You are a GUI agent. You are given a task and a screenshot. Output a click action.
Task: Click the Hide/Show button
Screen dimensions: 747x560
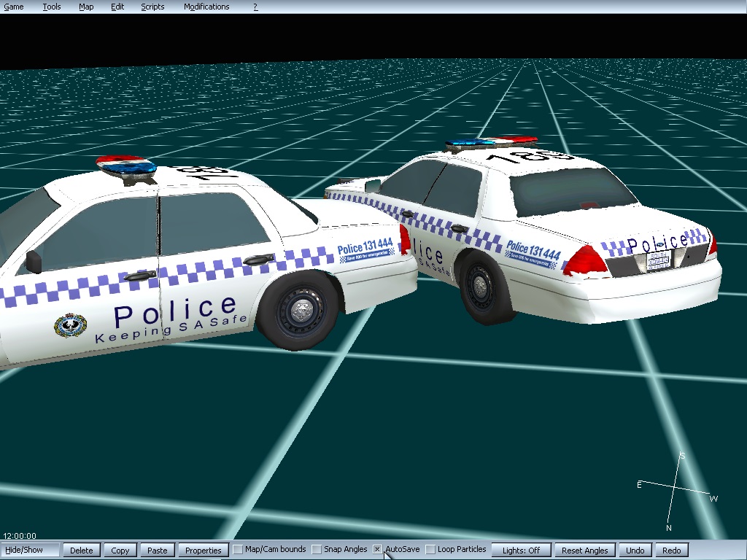pyautogui.click(x=30, y=550)
